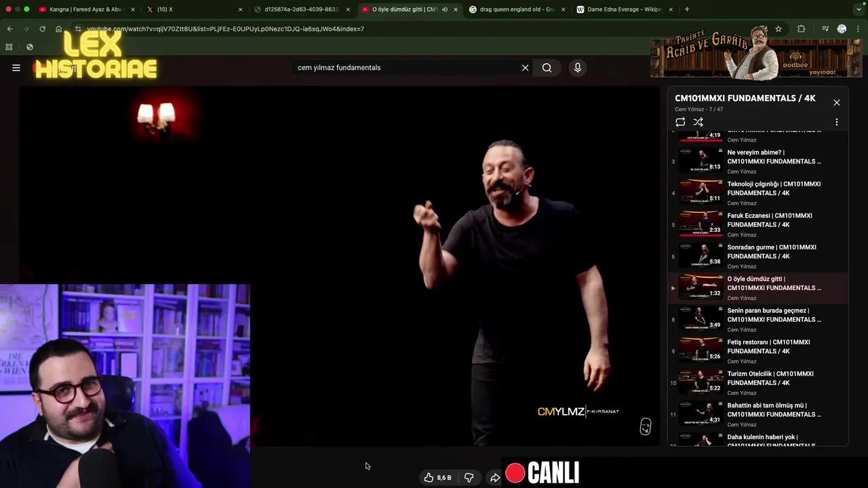This screenshot has height=488, width=868.
Task: View site information icon in address bar
Action: coord(78,29)
